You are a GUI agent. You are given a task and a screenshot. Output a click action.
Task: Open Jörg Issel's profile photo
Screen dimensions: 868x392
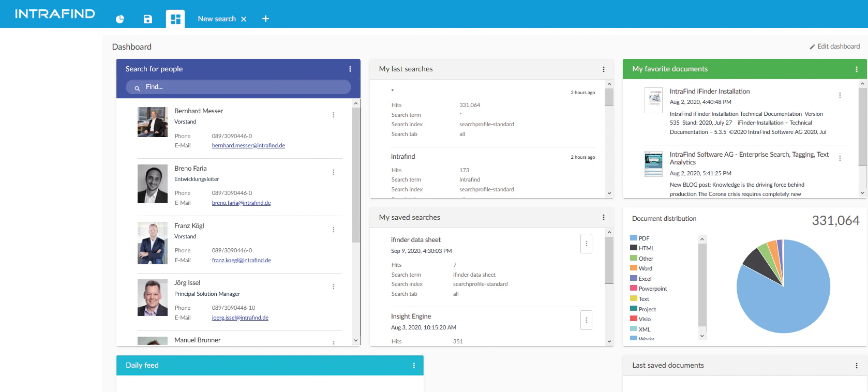pyautogui.click(x=153, y=297)
